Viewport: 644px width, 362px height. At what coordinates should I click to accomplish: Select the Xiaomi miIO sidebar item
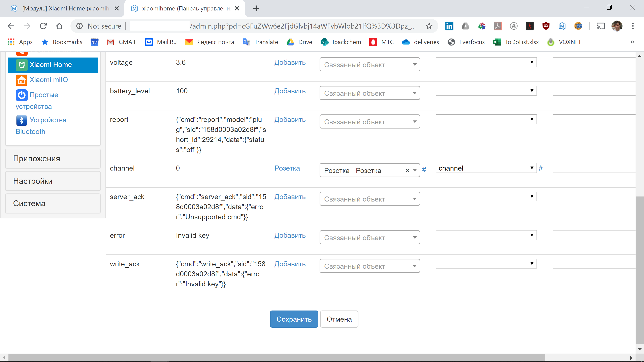tap(48, 79)
